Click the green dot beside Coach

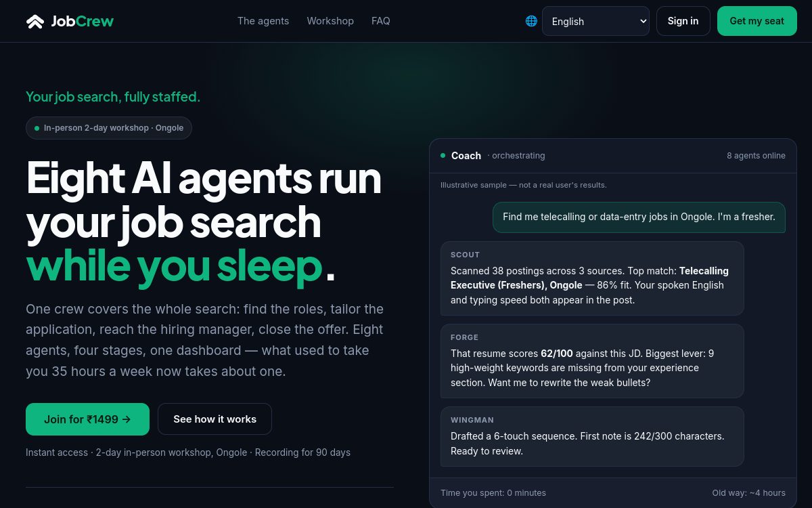[443, 156]
